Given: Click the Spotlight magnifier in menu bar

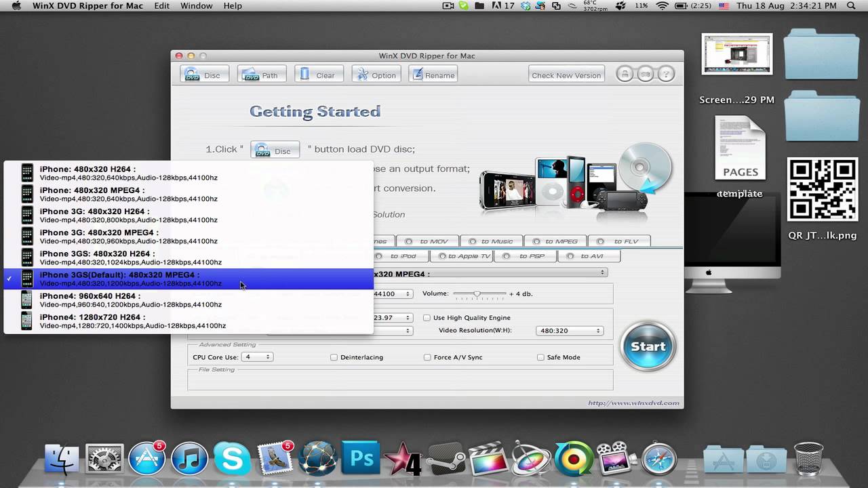Looking at the screenshot, I should 851,6.
